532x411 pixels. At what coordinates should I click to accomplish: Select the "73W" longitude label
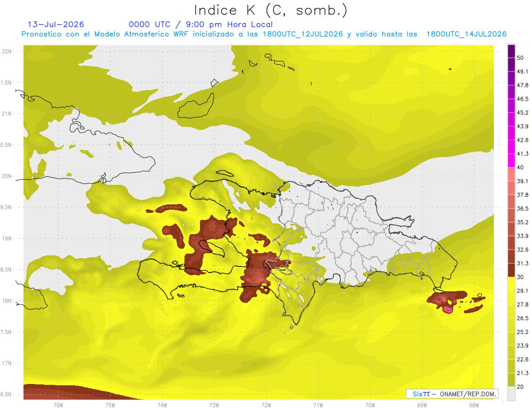point(214,405)
